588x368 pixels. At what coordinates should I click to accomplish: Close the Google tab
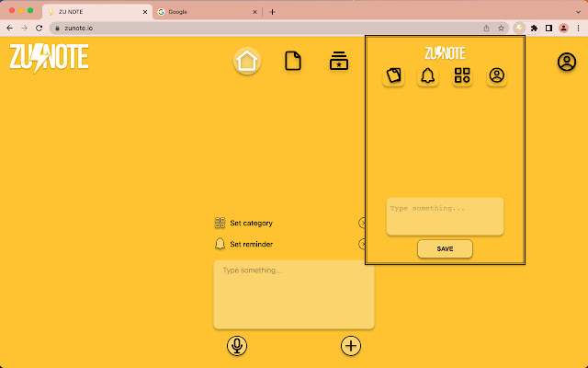pos(254,12)
